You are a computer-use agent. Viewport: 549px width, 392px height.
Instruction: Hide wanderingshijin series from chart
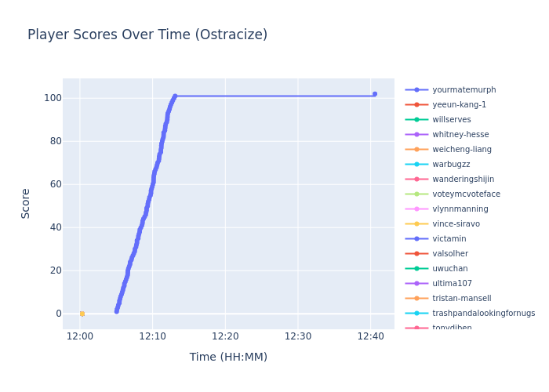click(x=463, y=180)
